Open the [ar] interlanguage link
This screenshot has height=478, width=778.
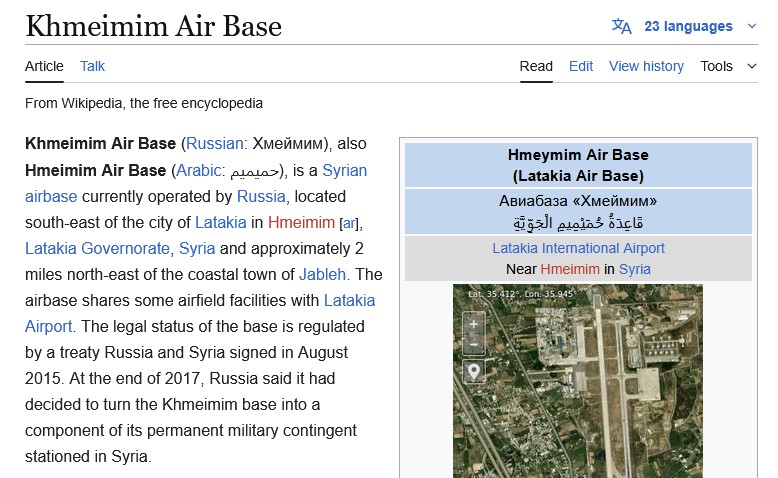[x=349, y=223]
